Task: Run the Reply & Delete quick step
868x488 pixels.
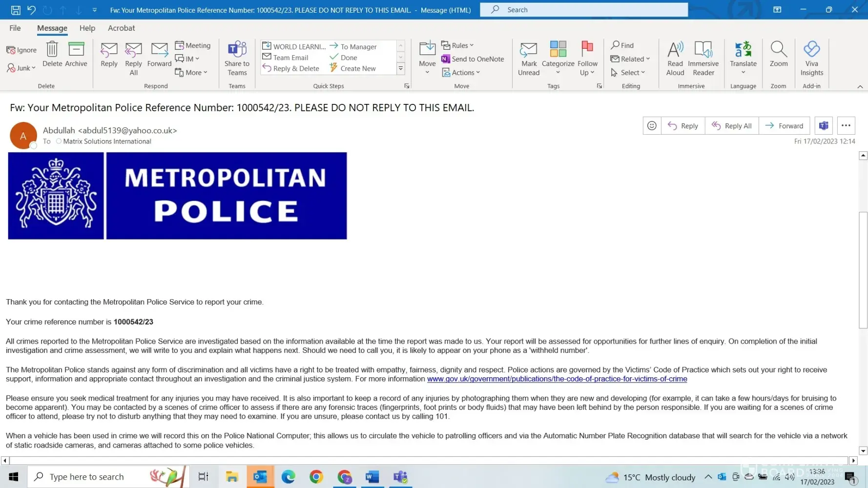Action: pos(291,69)
